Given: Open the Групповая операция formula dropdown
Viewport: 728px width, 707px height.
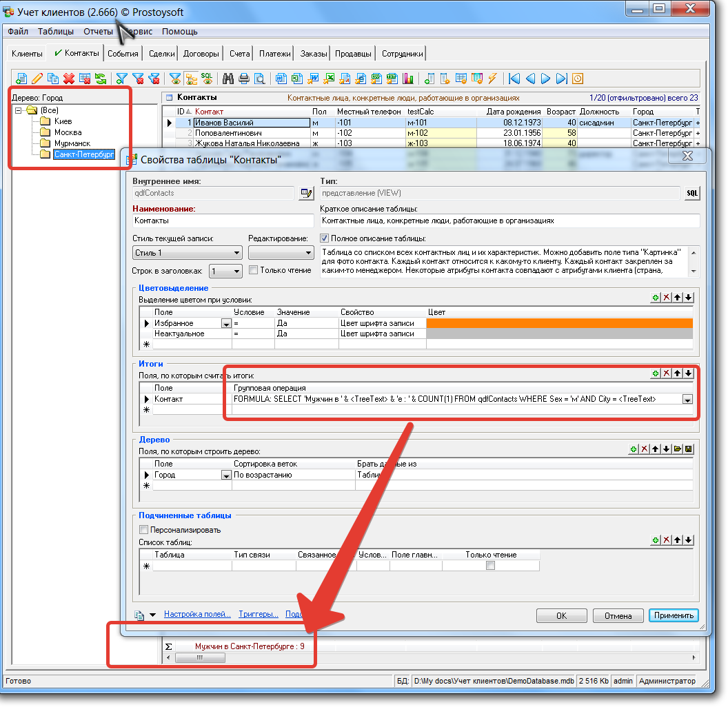Looking at the screenshot, I should [687, 400].
